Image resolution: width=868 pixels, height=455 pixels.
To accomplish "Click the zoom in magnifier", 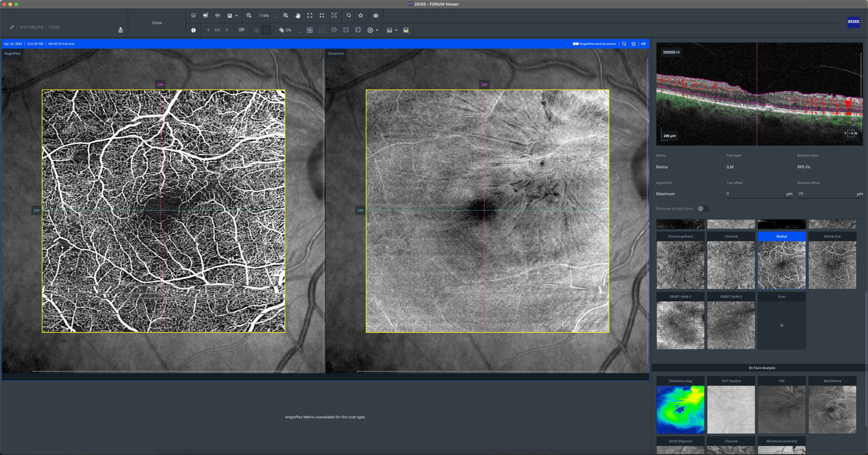I will pyautogui.click(x=285, y=16).
